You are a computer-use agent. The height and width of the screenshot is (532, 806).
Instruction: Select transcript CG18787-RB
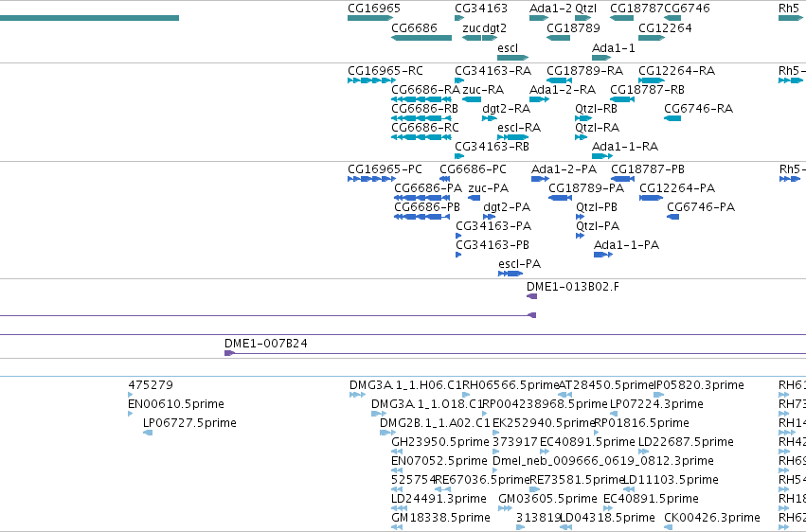(x=622, y=99)
